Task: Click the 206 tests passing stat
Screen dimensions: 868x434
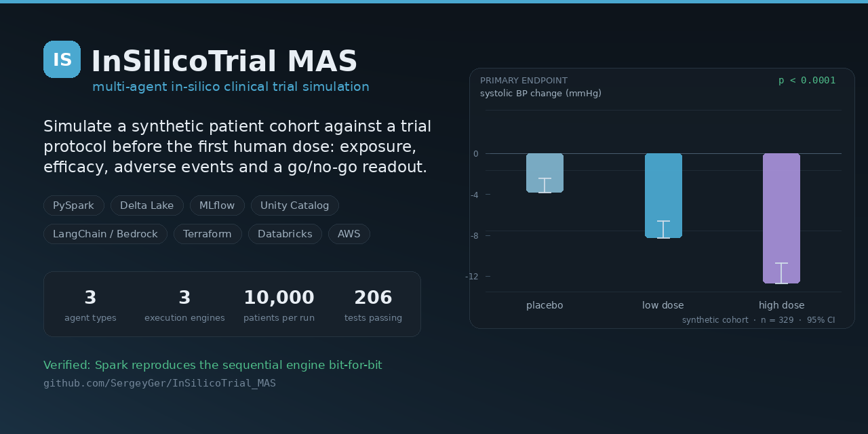Action: point(373,304)
